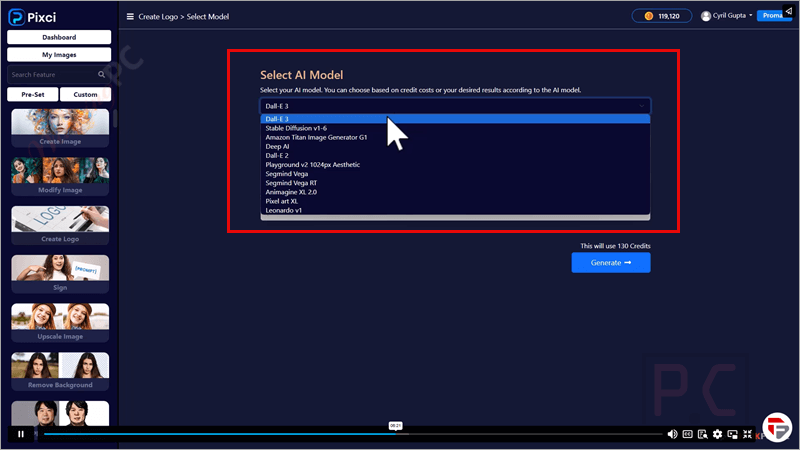Click the Pixci logo
Screen dimensions: 800x450
pyautogui.click(x=32, y=17)
